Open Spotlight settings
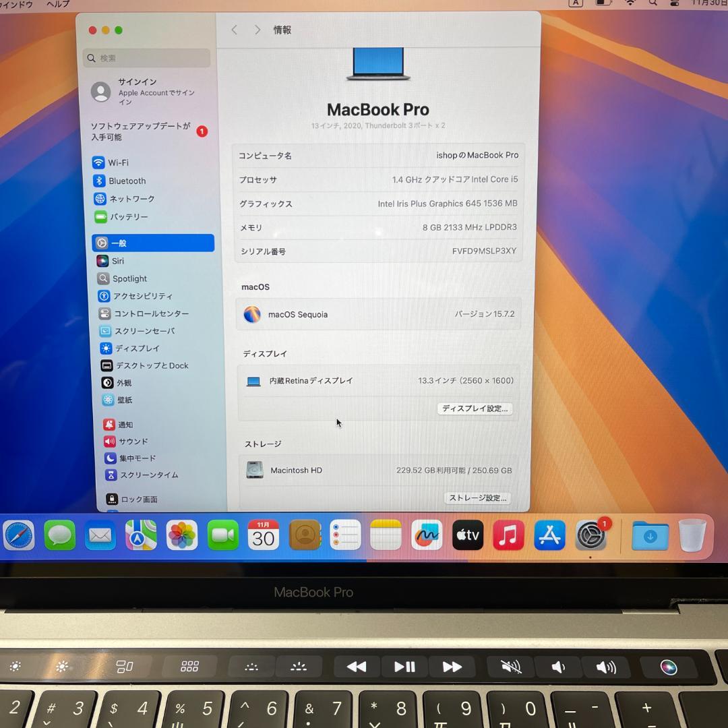Image resolution: width=728 pixels, height=728 pixels. point(129,278)
